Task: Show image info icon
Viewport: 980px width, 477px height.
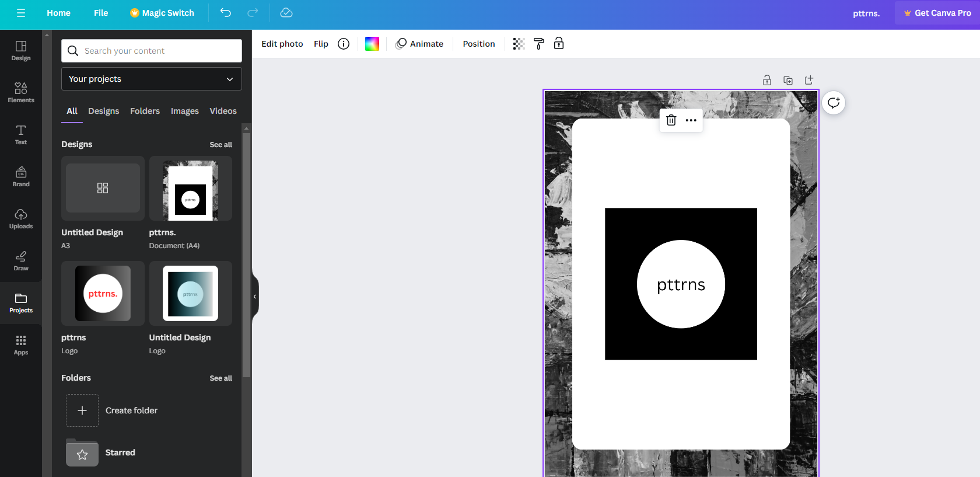Action: pyautogui.click(x=344, y=44)
